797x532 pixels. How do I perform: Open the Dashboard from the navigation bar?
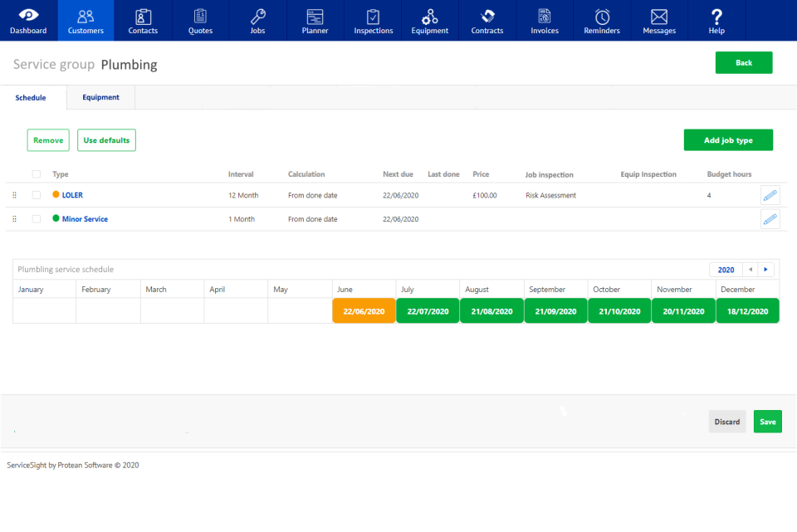point(27,20)
